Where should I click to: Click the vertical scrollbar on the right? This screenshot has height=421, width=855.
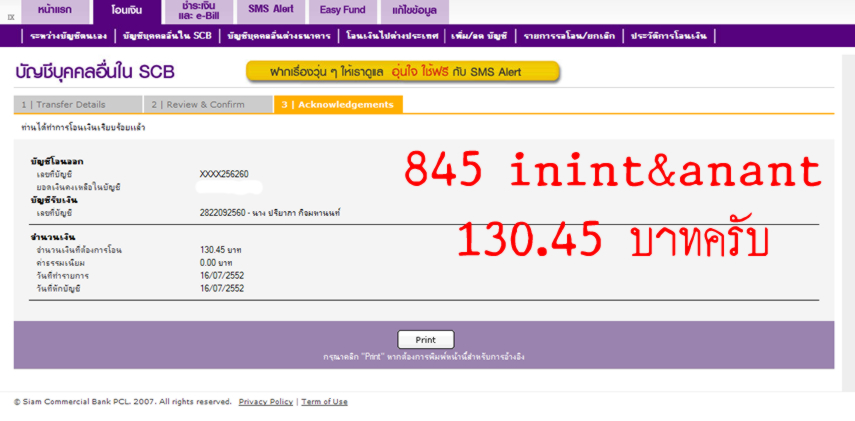pos(848,223)
